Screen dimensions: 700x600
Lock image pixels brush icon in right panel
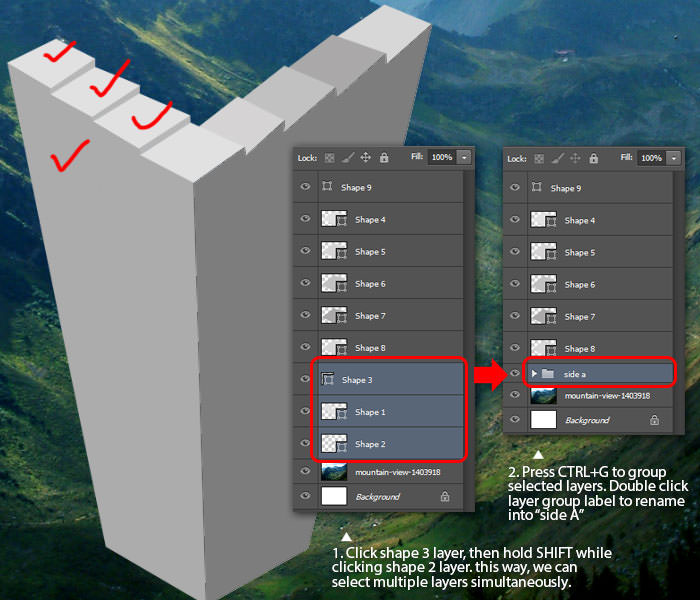tap(557, 158)
